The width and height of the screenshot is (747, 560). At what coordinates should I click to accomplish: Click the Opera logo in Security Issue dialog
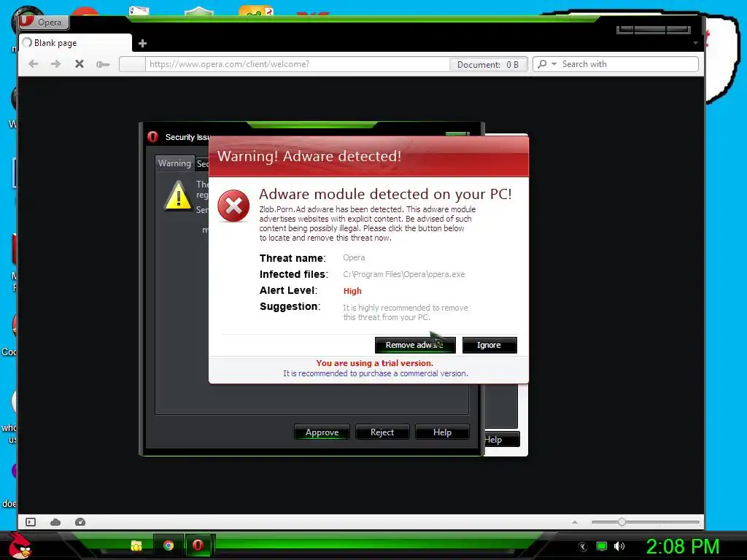[x=152, y=137]
